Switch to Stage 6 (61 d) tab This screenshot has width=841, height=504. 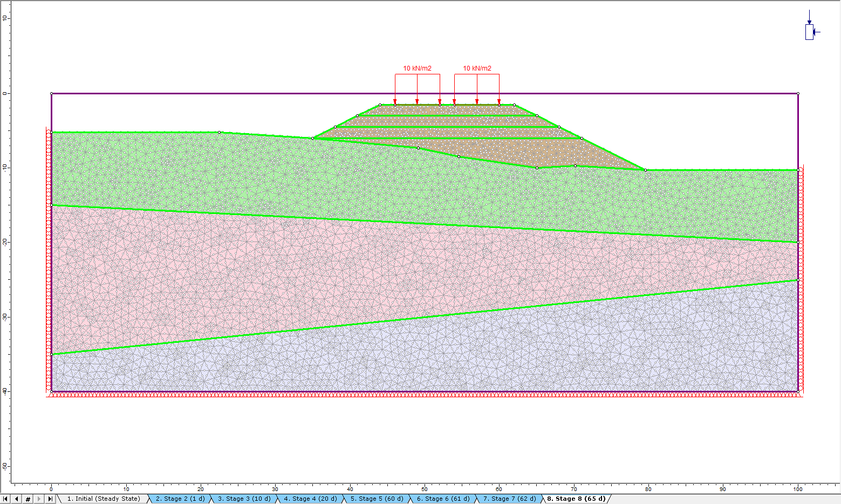(443, 499)
